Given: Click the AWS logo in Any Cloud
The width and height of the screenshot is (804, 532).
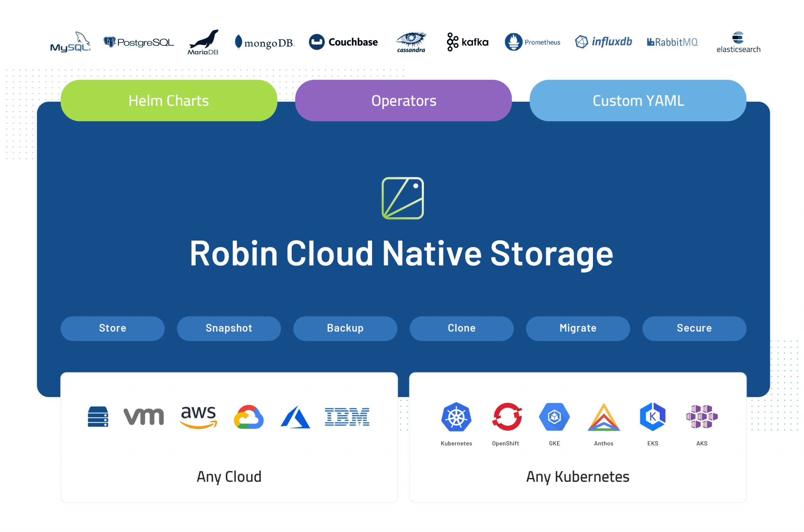Looking at the screenshot, I should [198, 417].
